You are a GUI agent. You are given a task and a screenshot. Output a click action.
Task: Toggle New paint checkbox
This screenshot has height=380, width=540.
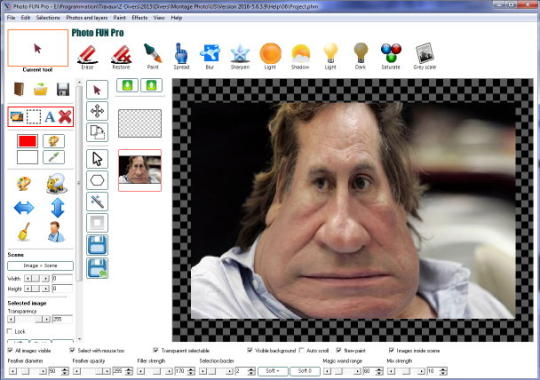coord(339,350)
